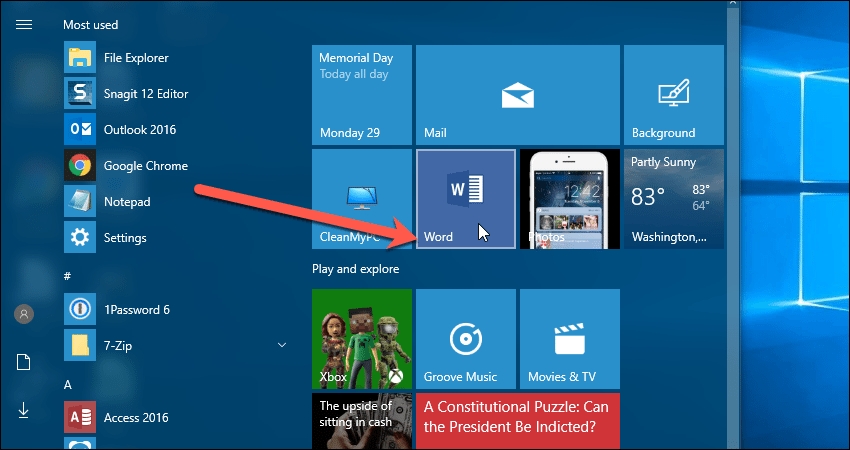The image size is (850, 450).
Task: Launch File Explorer from Most used
Action: pyautogui.click(x=135, y=58)
